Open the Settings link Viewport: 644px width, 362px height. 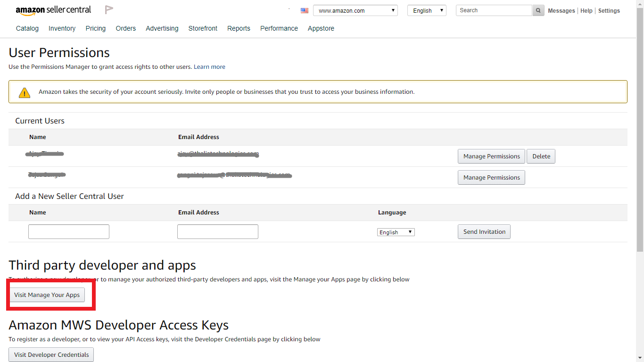point(609,11)
